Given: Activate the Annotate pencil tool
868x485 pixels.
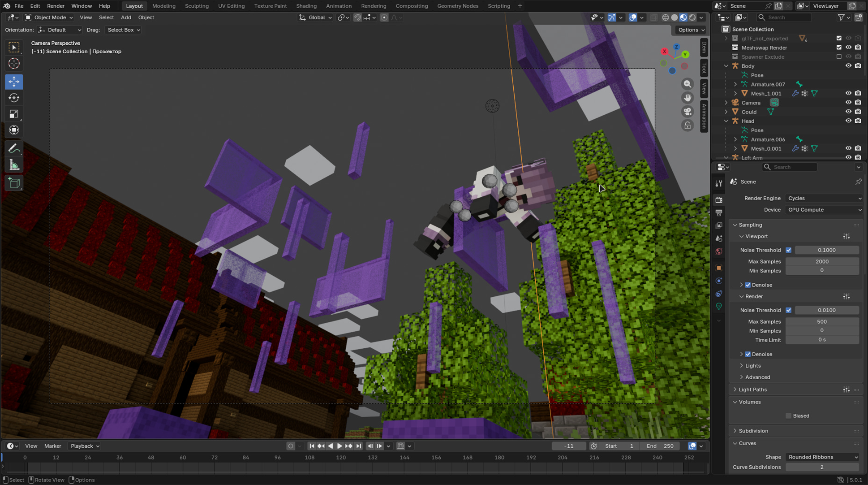Looking at the screenshot, I should click(x=14, y=148).
